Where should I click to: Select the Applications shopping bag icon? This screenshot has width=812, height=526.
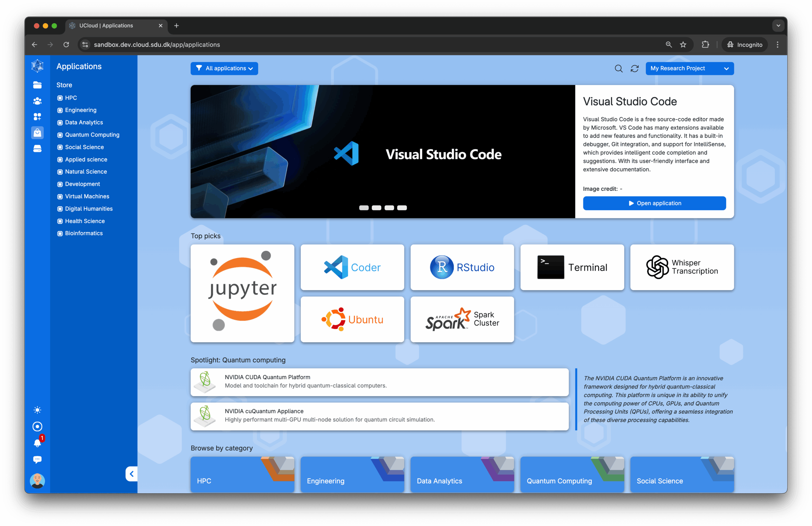[37, 132]
